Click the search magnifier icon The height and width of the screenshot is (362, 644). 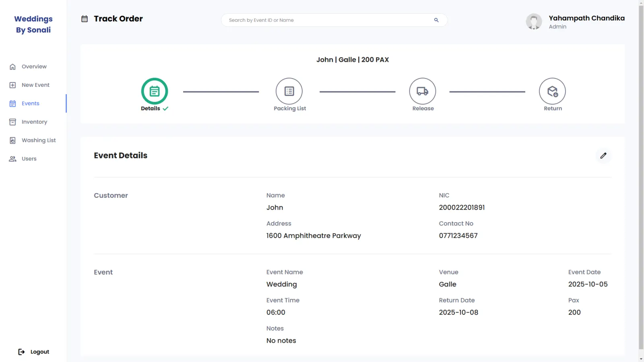pos(436,20)
